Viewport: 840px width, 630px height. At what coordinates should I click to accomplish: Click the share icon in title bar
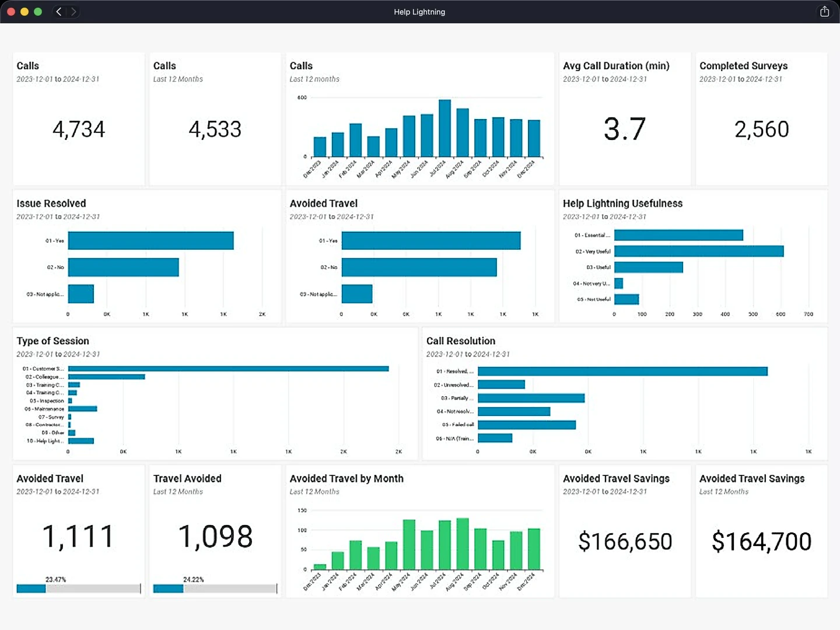click(824, 12)
